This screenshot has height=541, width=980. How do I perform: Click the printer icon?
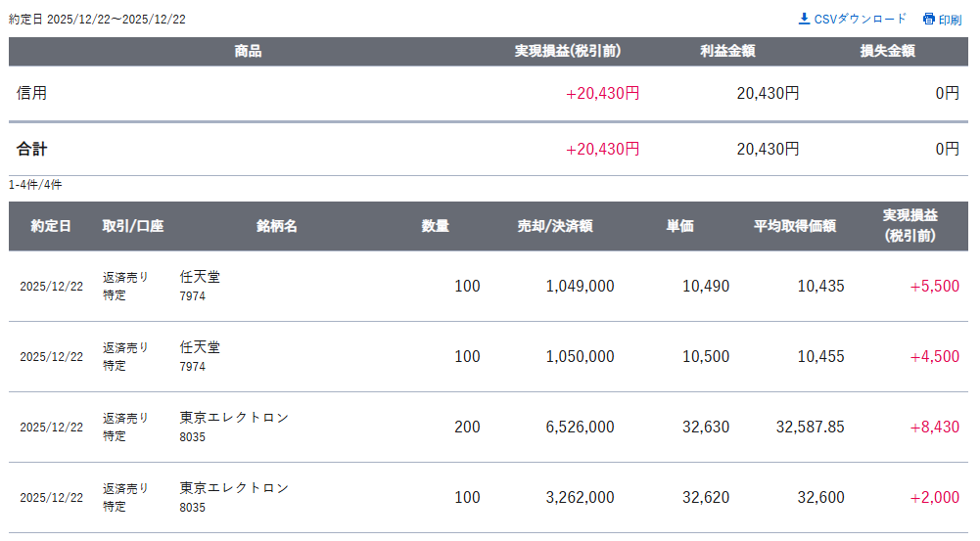pyautogui.click(x=929, y=19)
